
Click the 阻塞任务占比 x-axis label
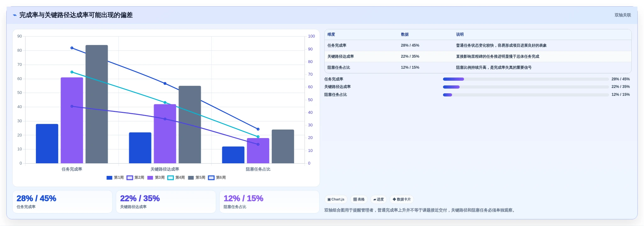click(258, 169)
